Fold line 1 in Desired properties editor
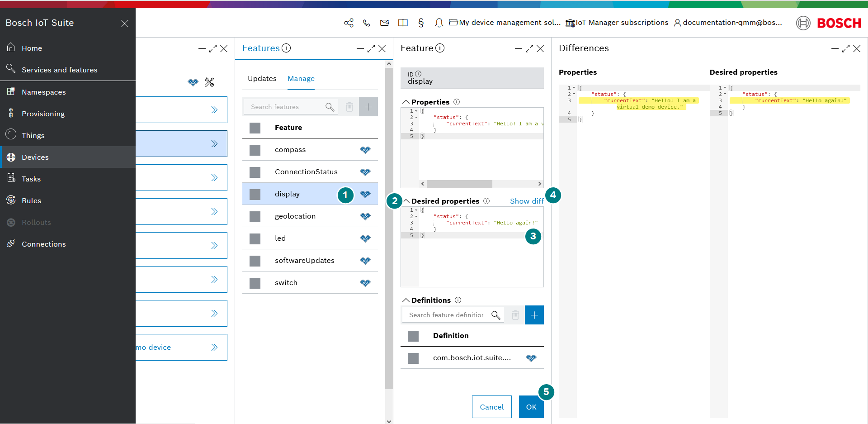Image resolution: width=868 pixels, height=424 pixels. (416, 210)
